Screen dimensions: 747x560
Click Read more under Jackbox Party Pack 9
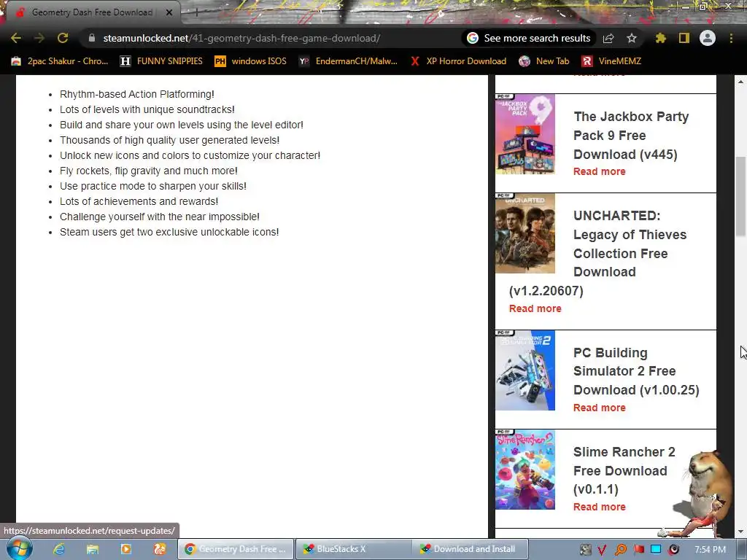(x=600, y=171)
